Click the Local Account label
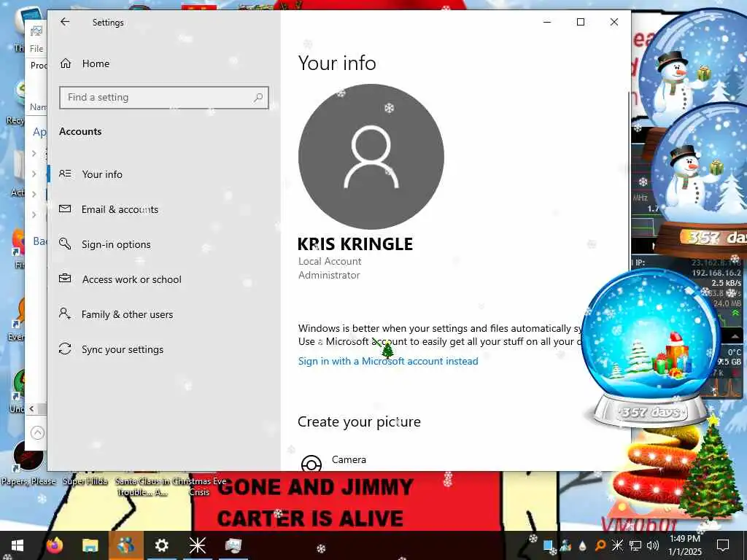747x560 pixels. pyautogui.click(x=330, y=261)
